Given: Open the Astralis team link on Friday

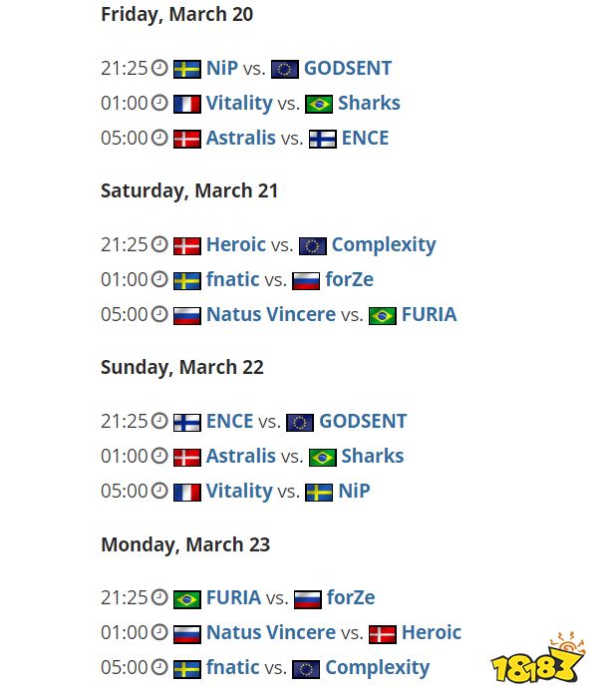Looking at the screenshot, I should tap(240, 139).
